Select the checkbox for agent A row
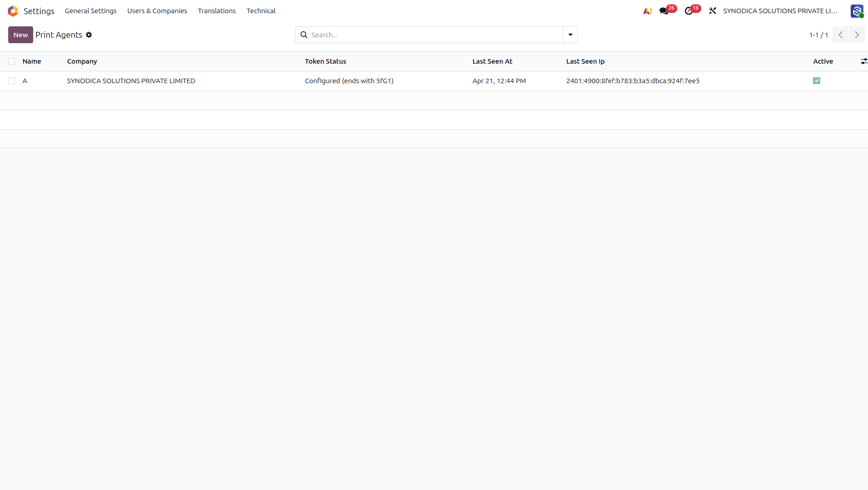 [x=12, y=81]
